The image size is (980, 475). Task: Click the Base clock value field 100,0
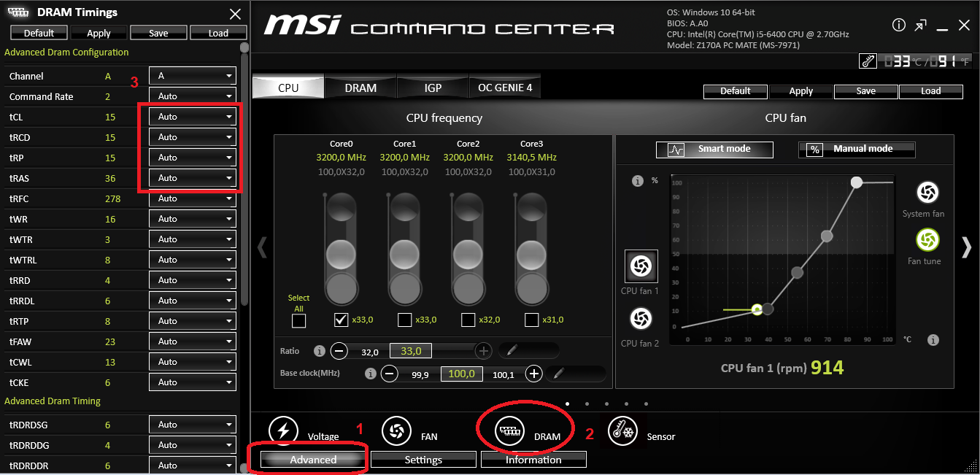461,374
